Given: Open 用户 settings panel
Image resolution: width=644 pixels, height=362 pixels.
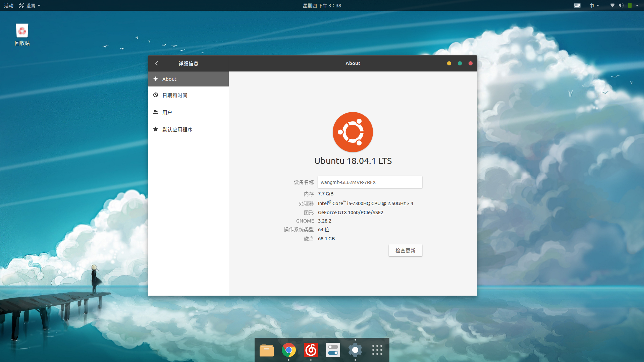Looking at the screenshot, I should 189,113.
